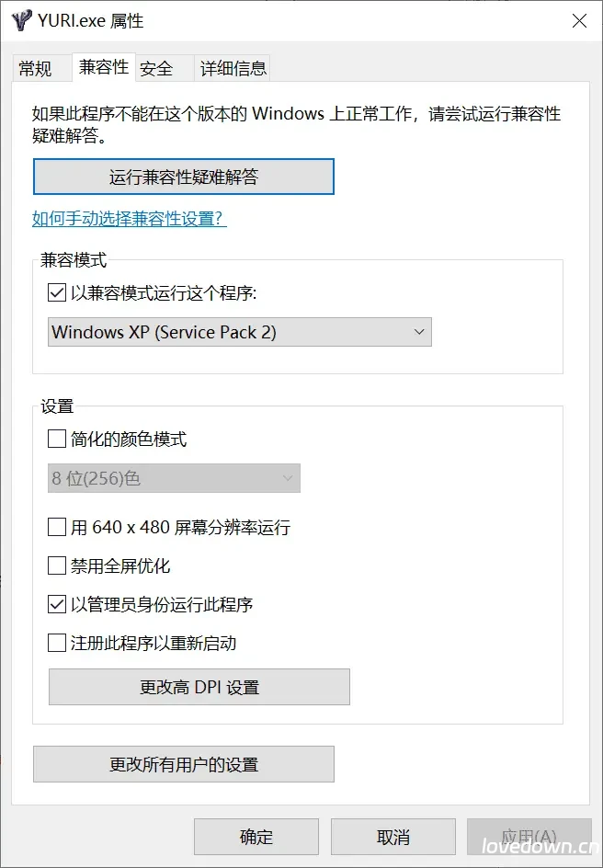
Task: Cancel the dialog with 取消
Action: tap(393, 837)
